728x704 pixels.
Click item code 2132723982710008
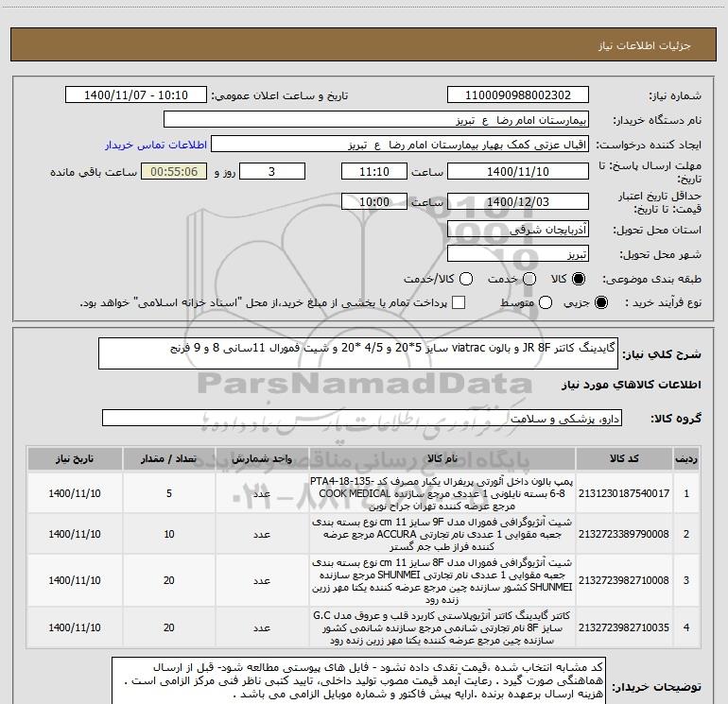pyautogui.click(x=624, y=580)
